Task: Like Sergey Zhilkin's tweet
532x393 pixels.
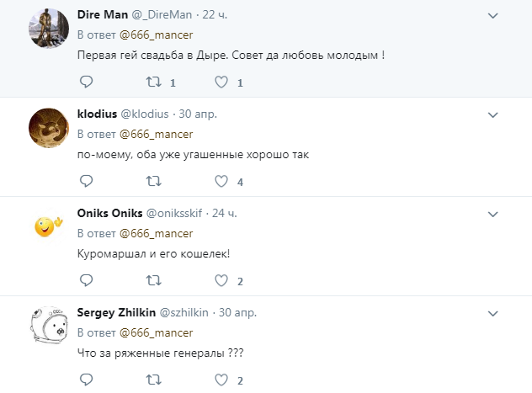Action: coord(222,379)
